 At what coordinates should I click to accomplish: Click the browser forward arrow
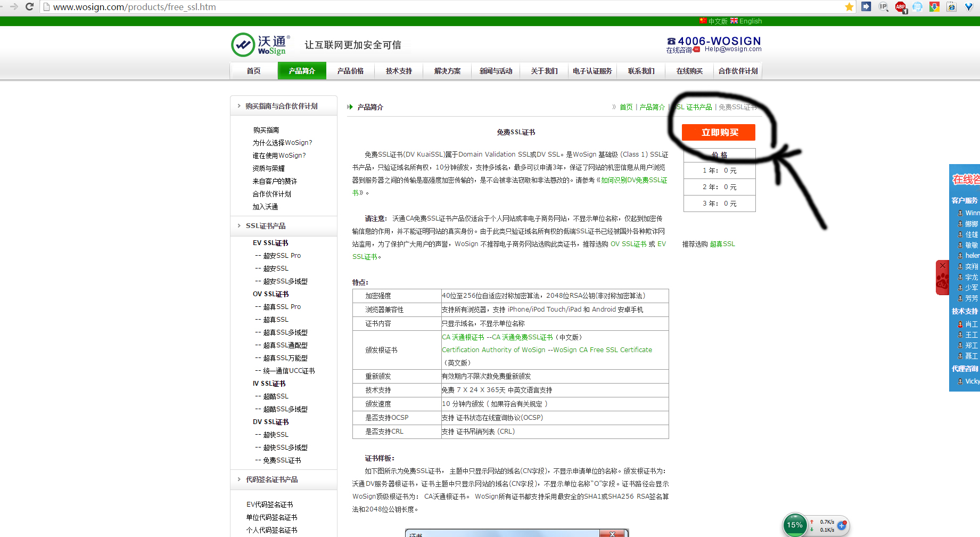tap(14, 7)
